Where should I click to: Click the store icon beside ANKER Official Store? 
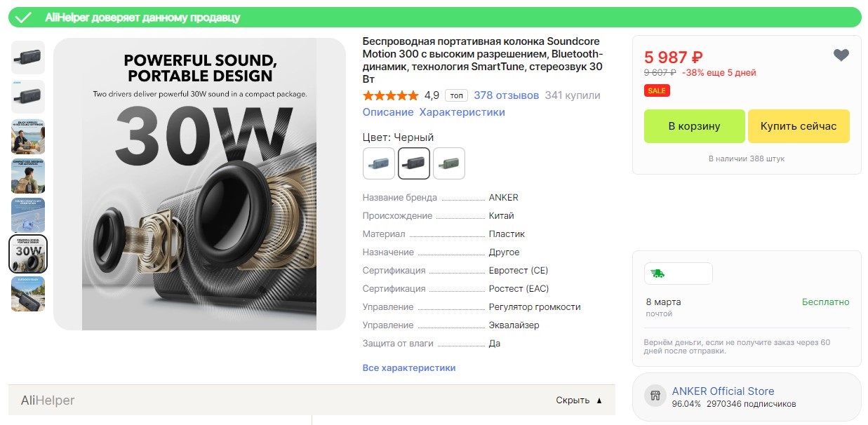point(655,396)
